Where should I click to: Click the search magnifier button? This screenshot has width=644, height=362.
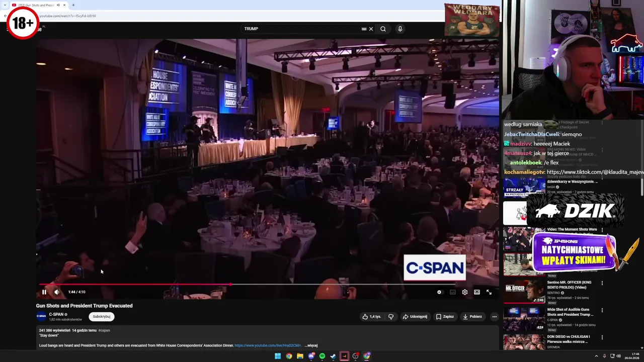pos(383,29)
